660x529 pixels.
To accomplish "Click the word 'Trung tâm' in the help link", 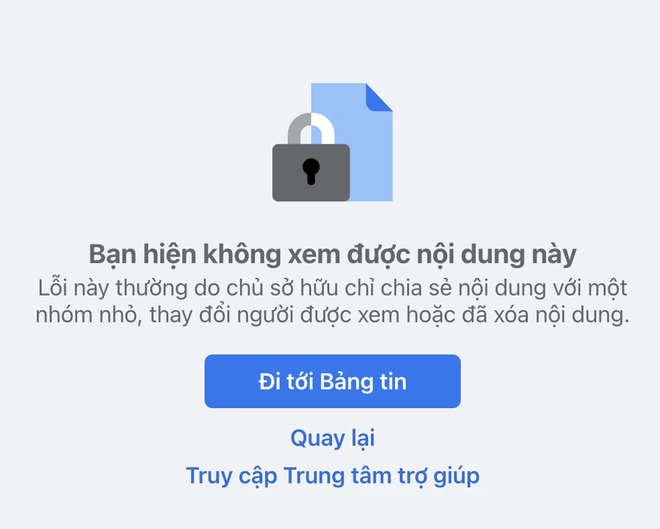I will click(x=335, y=476).
